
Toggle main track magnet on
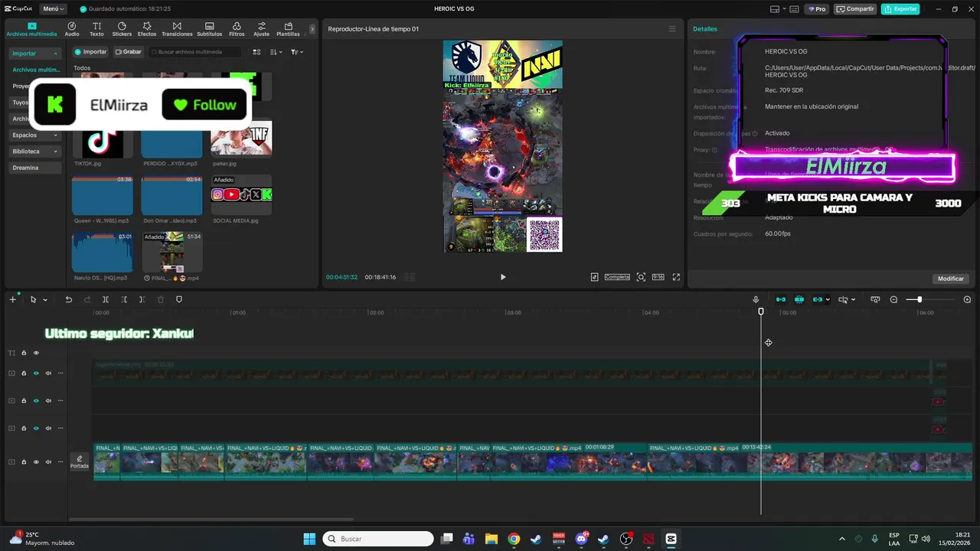(x=780, y=299)
